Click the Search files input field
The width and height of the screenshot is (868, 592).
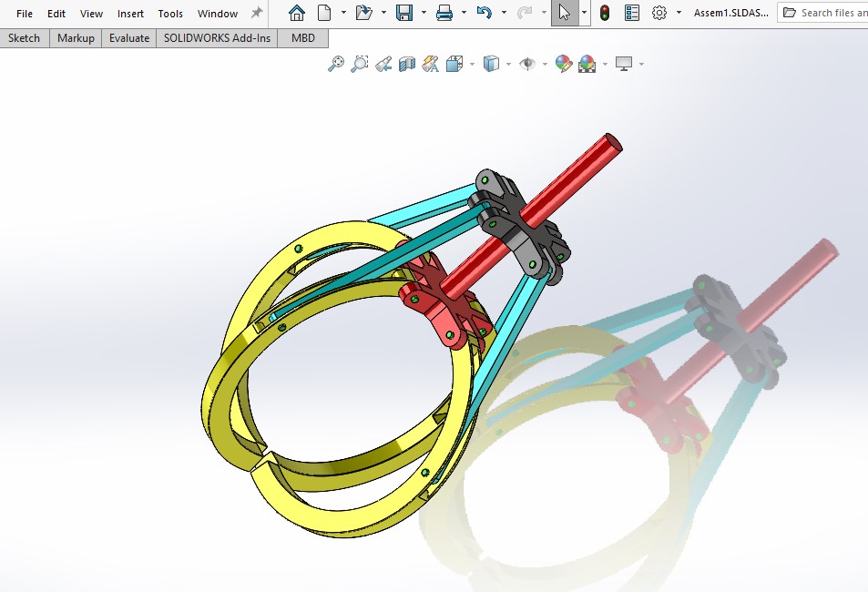(x=823, y=13)
